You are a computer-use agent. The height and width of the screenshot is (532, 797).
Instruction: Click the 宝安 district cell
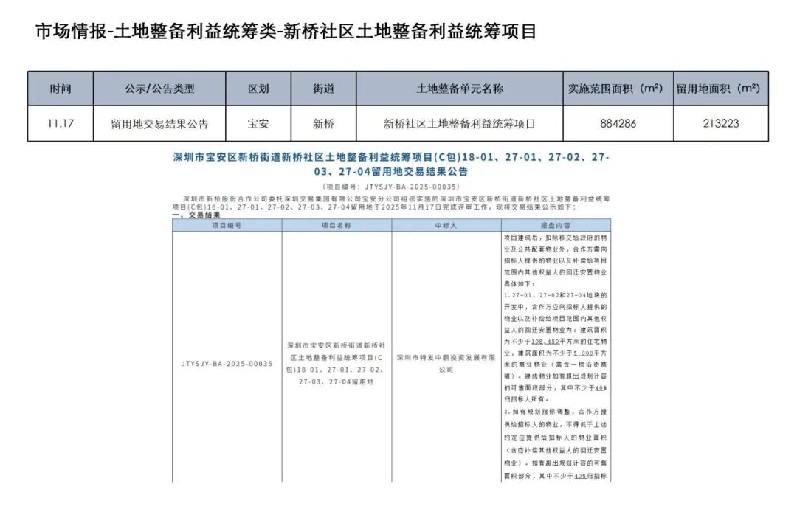[258, 123]
